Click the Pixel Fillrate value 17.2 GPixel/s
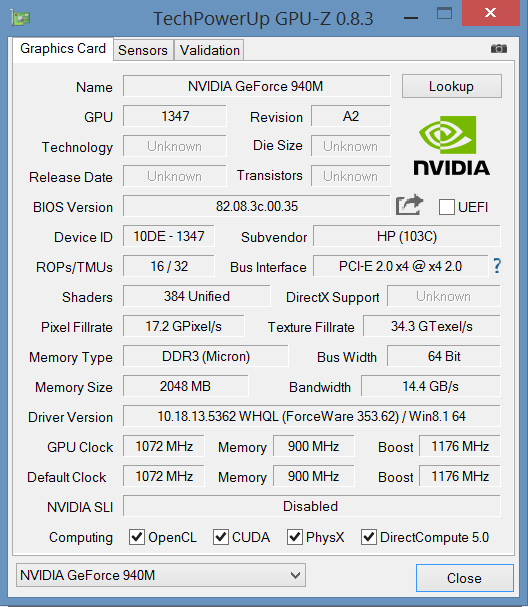The image size is (528, 607). [183, 326]
